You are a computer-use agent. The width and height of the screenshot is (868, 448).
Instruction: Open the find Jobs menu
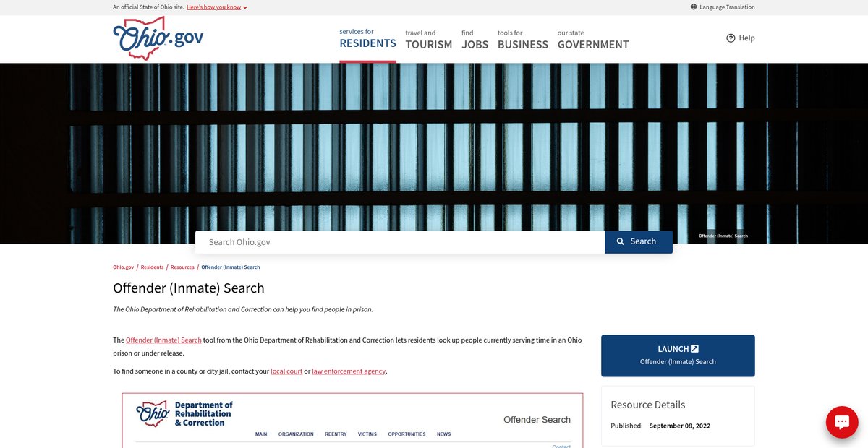click(x=475, y=39)
